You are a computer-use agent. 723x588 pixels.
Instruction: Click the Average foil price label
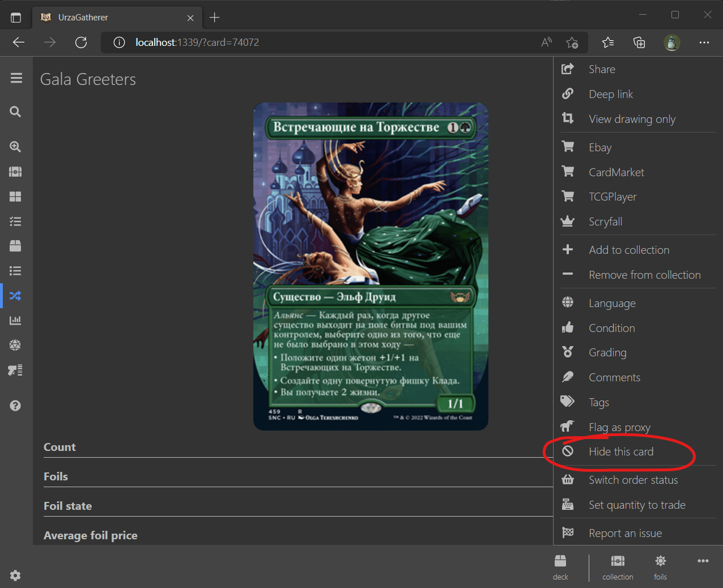(x=91, y=535)
